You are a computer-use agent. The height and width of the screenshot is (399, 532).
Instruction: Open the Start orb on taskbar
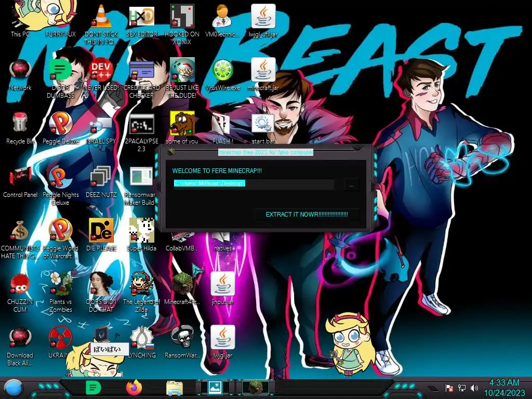tap(14, 388)
